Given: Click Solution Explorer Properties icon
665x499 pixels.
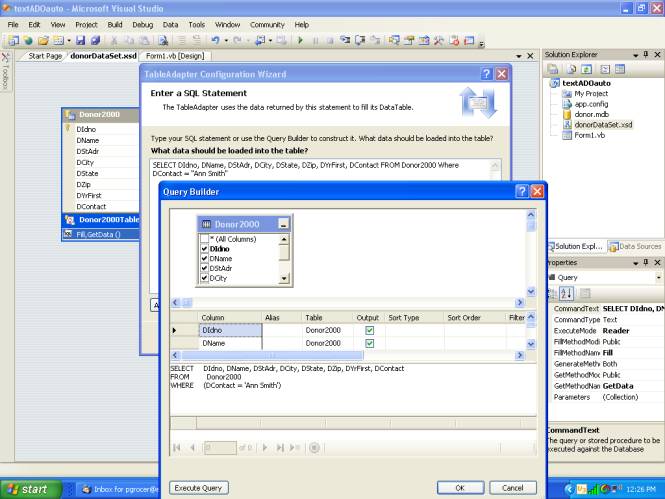Looking at the screenshot, I should 553,69.
